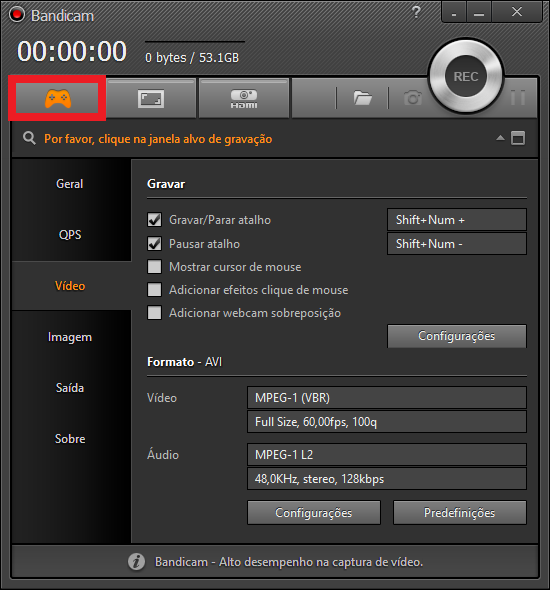Enable Adicionar webcam sobreposição checkbox
550x590 pixels.
(154, 313)
